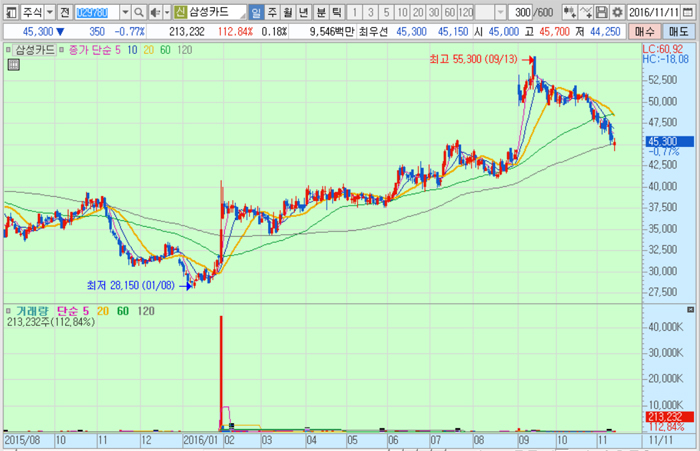Expand the 주식 market type dropdown
700x451 pixels.
(x=49, y=12)
